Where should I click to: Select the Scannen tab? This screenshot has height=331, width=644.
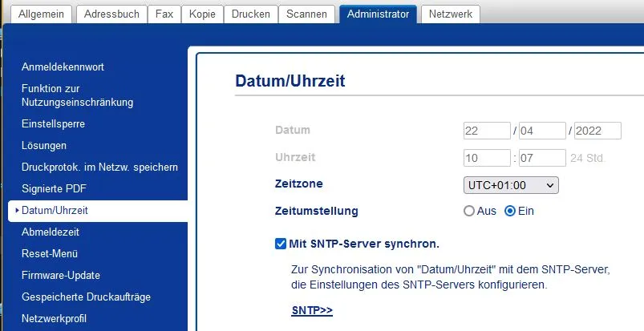pyautogui.click(x=306, y=14)
